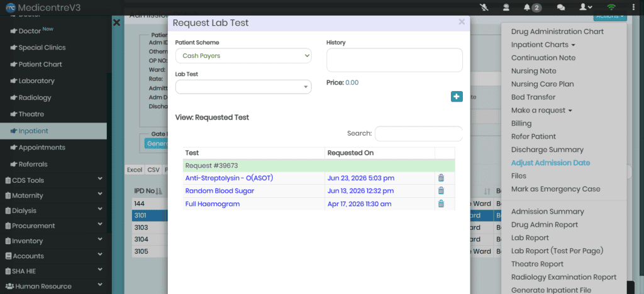The width and height of the screenshot is (644, 294).
Task: Add lab test with plus button
Action: point(457,96)
